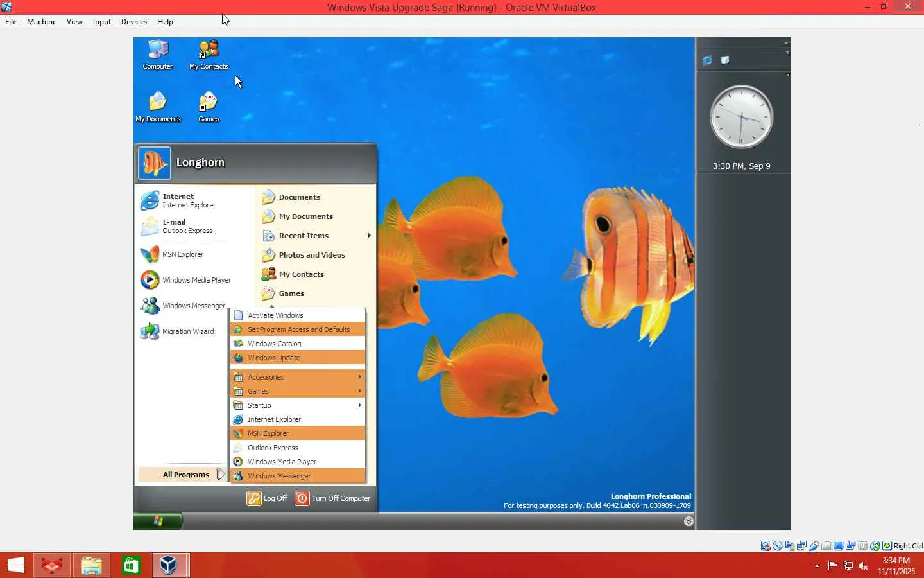This screenshot has height=578, width=924.
Task: Launch Windows Update from All Programs
Action: 298,358
